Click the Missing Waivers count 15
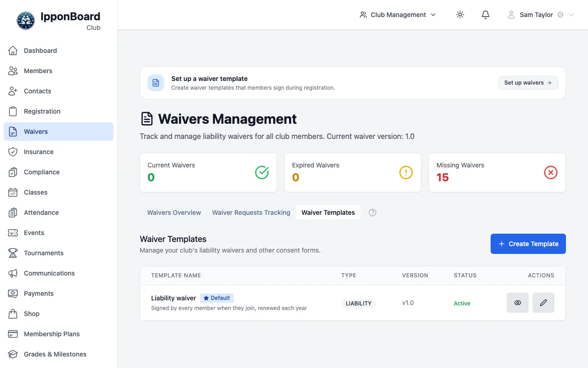588x368 pixels. [x=443, y=178]
